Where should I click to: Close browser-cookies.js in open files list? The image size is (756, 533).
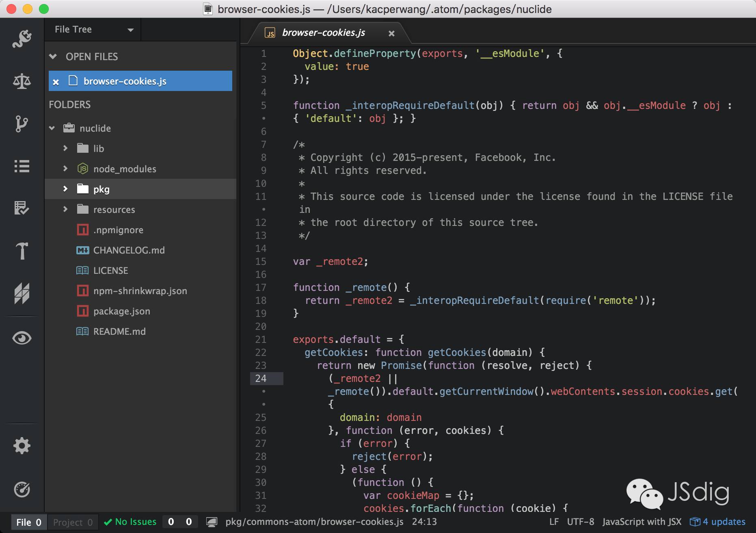(56, 82)
